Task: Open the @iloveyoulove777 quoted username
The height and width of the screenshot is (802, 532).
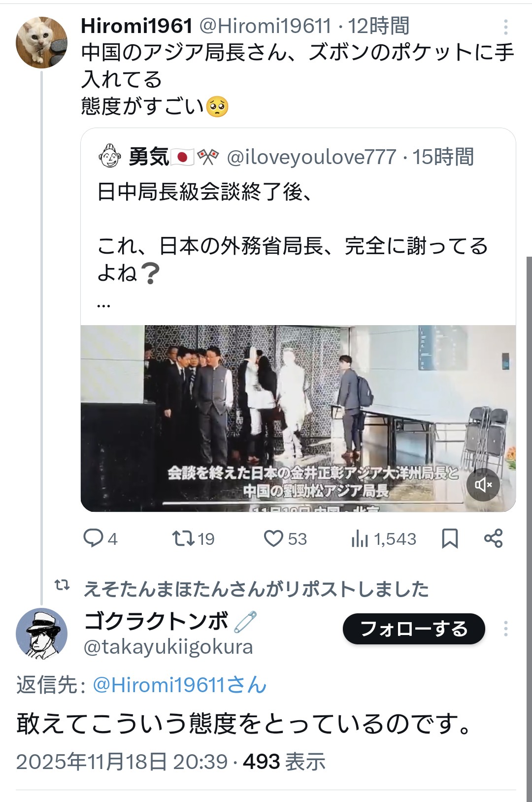Action: coord(311,157)
